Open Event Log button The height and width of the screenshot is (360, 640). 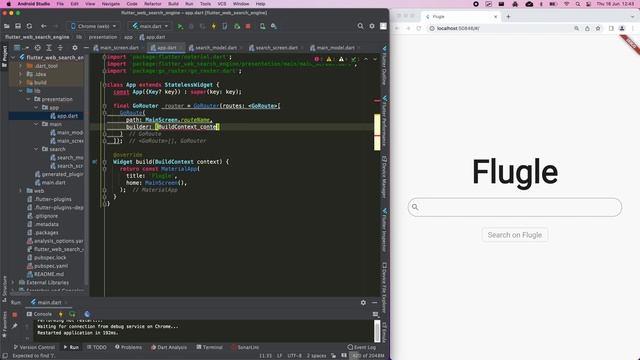362,347
